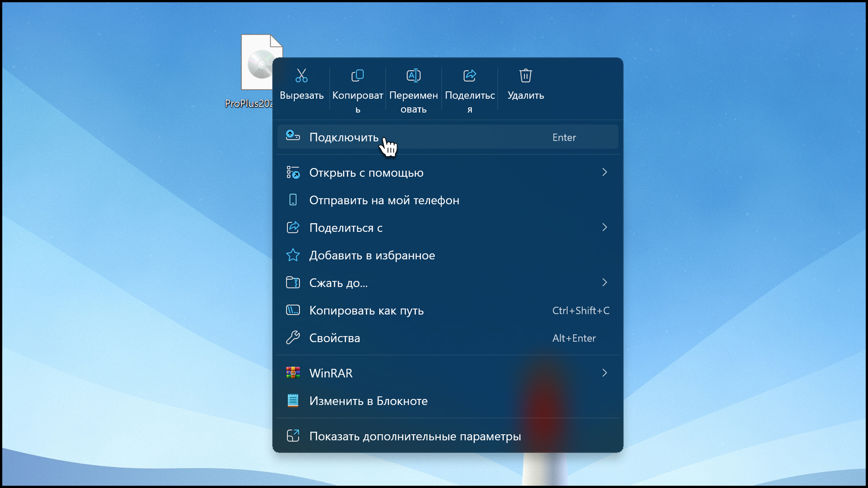The image size is (868, 488).
Task: Click the Notepad icon for Изменить в Блокноте
Action: pos(293,401)
